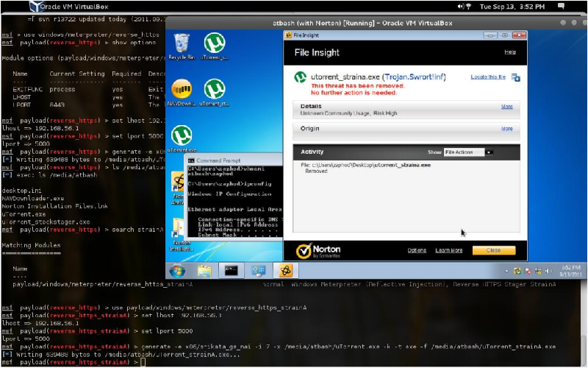The height and width of the screenshot is (368, 588).
Task: Click 'Ethernet adapter Local Area' in Command Prompt
Action: tap(234, 210)
